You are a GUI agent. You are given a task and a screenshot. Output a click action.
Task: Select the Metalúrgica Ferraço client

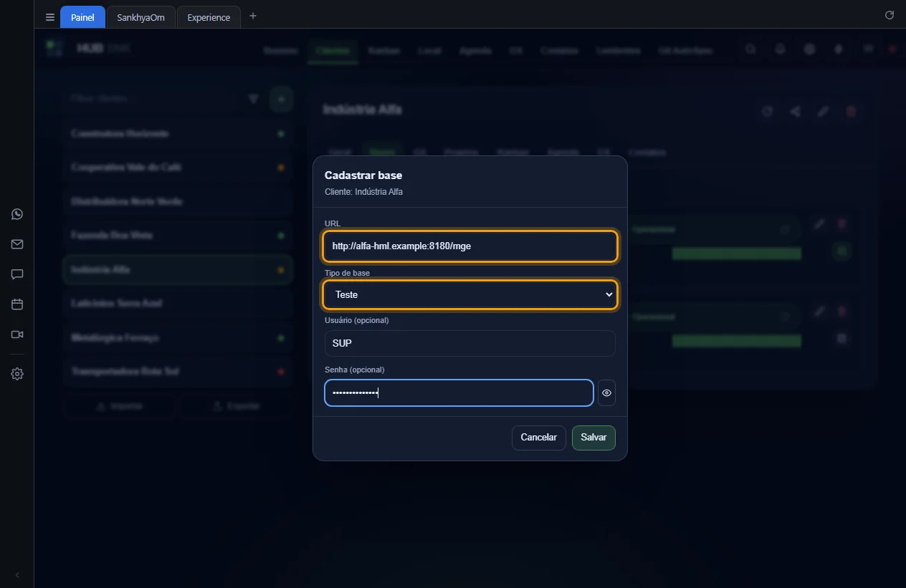pos(177,338)
